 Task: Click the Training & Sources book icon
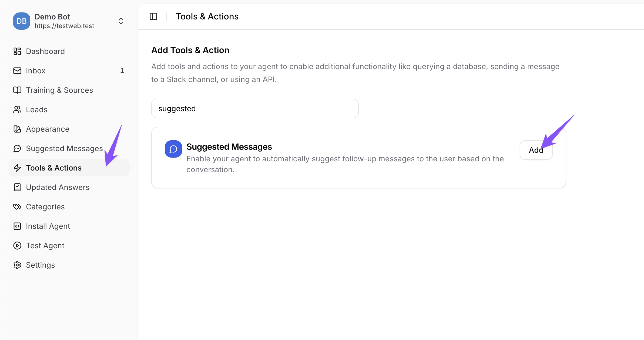tap(17, 90)
